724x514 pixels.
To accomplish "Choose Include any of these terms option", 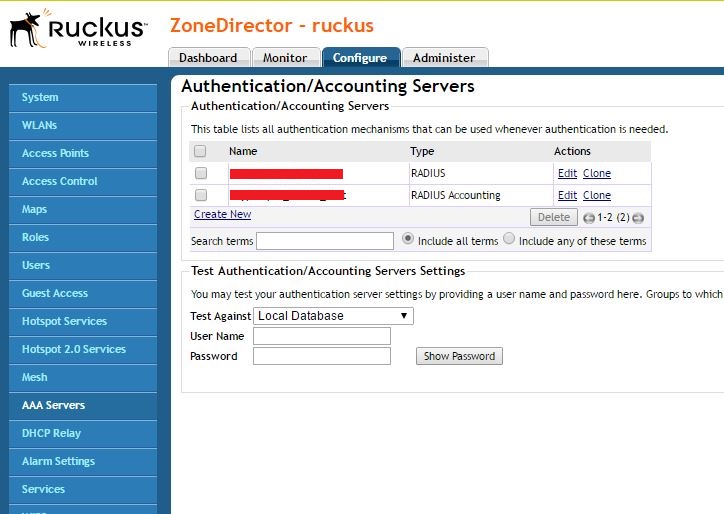I will click(x=509, y=240).
